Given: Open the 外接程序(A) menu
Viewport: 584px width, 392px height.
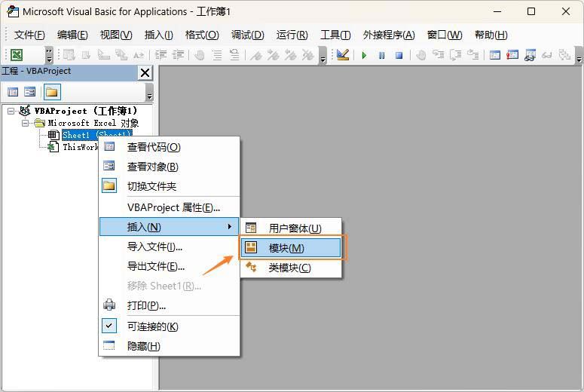Looking at the screenshot, I should pos(389,35).
